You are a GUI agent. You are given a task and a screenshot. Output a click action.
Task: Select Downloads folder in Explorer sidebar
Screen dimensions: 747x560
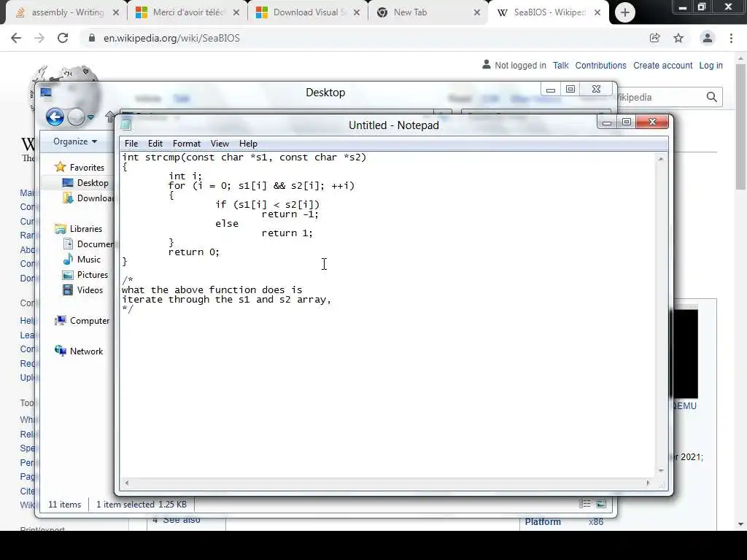click(96, 198)
